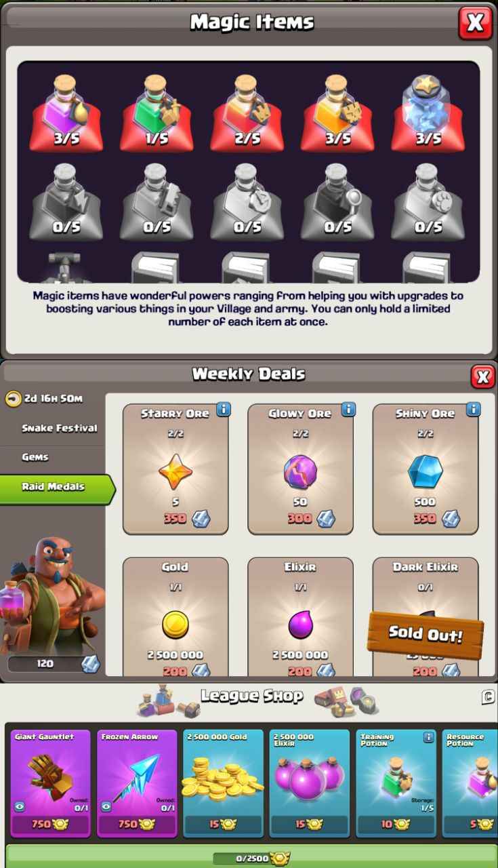Viewport: 498px width, 868px height.
Task: Open info on the Training Potion card
Action: [428, 737]
